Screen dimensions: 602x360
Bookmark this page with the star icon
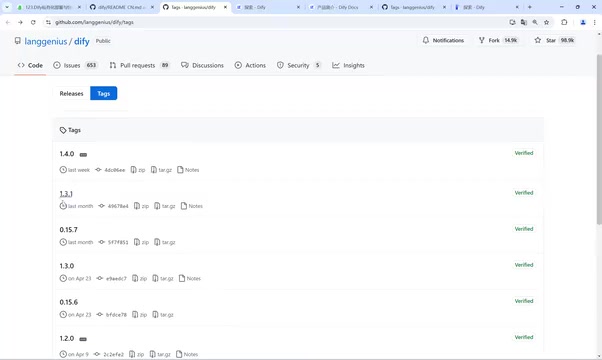[x=546, y=22]
